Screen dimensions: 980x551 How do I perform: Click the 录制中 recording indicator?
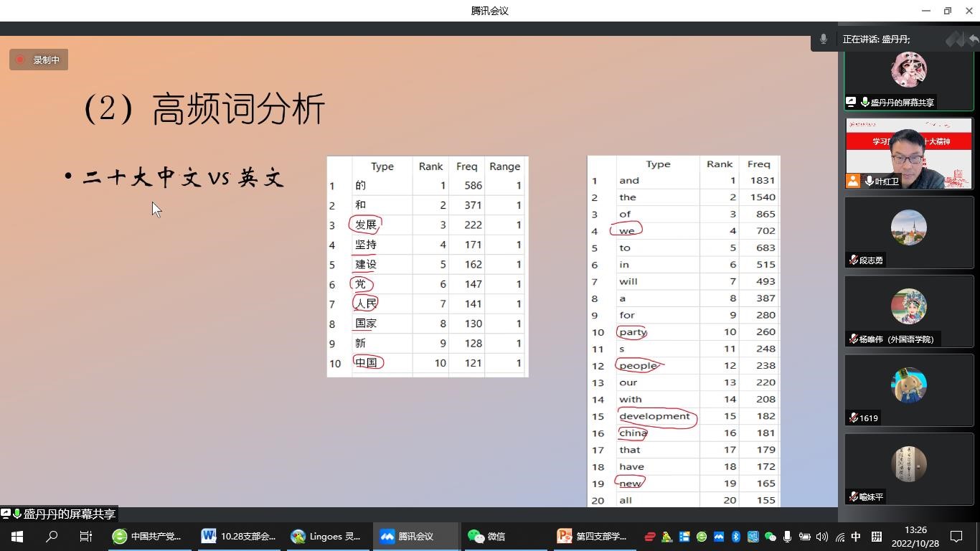[39, 60]
